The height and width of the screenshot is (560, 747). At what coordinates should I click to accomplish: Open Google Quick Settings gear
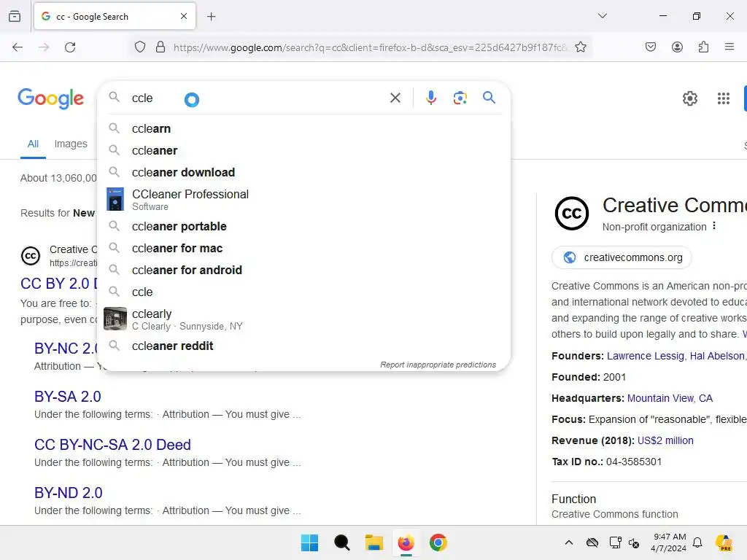[x=690, y=98]
